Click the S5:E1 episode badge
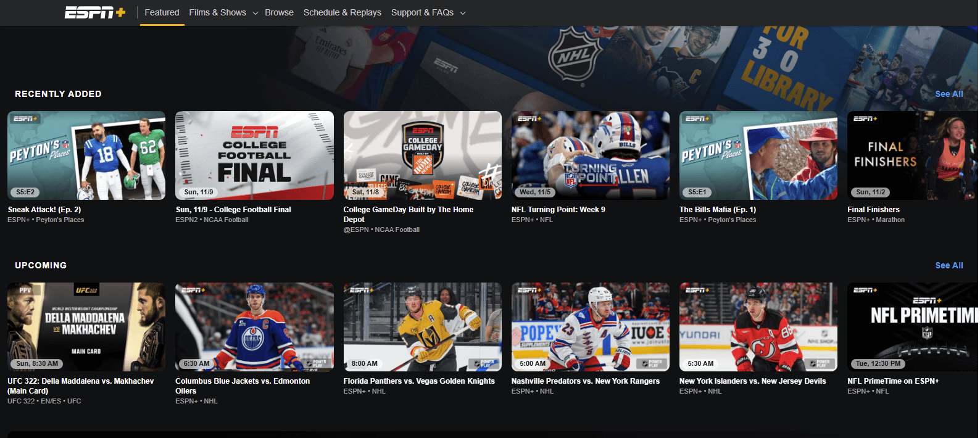980x438 pixels. tap(697, 192)
